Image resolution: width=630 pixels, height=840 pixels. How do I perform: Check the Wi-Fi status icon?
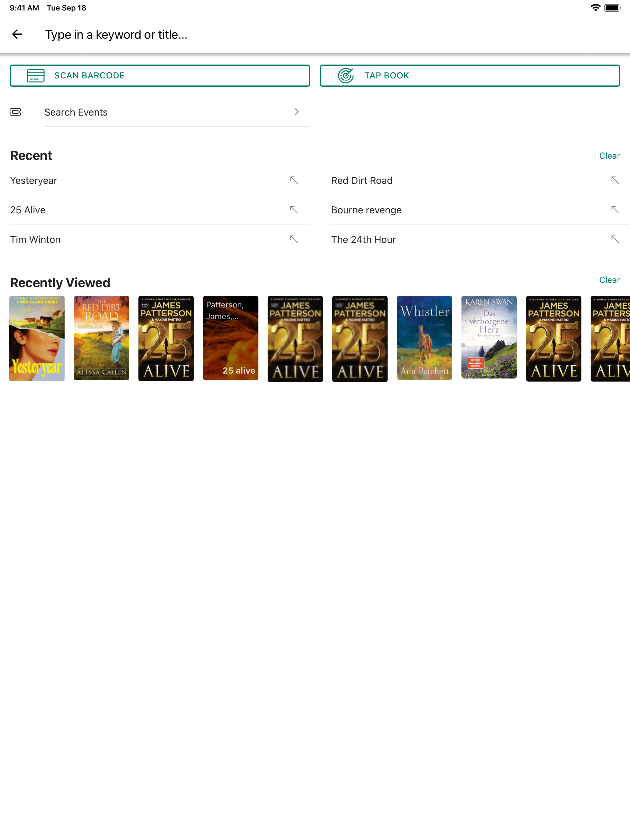pos(596,8)
